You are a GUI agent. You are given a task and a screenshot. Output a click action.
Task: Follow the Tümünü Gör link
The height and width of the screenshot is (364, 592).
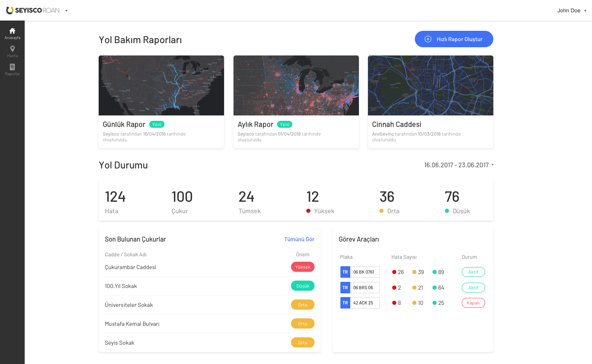tap(299, 239)
